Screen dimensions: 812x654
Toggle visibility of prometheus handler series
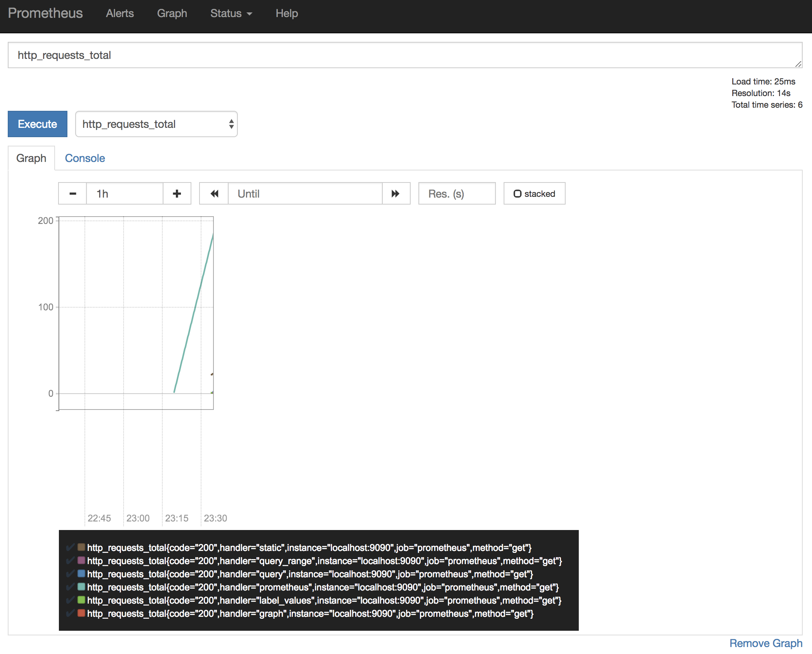(x=70, y=587)
